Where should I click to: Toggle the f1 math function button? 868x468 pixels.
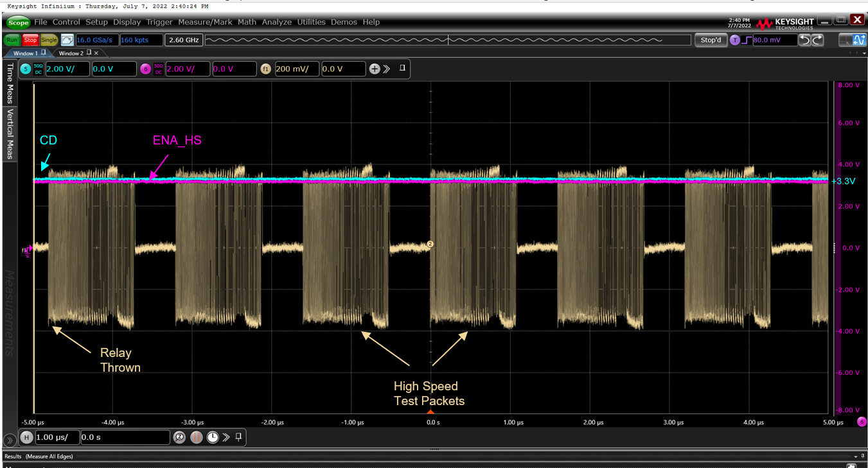266,69
